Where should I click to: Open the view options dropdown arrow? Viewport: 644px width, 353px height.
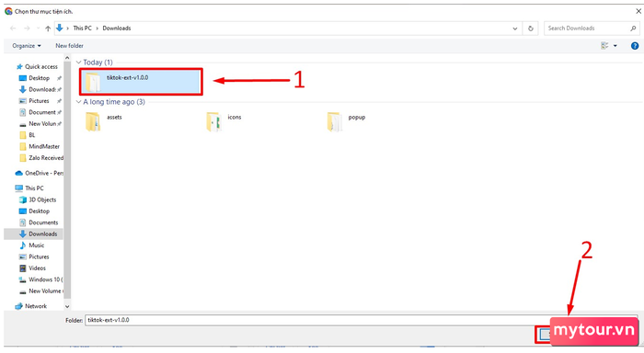tap(615, 46)
